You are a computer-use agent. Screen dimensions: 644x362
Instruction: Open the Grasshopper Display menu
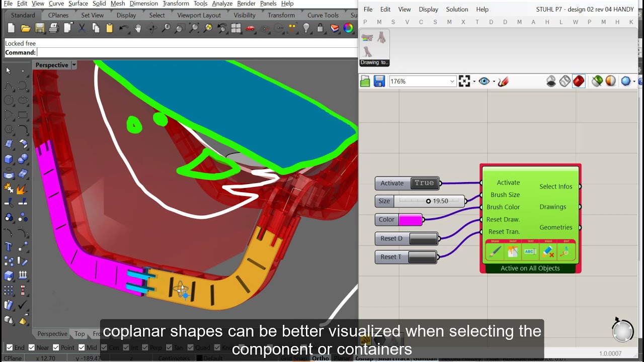pos(428,9)
